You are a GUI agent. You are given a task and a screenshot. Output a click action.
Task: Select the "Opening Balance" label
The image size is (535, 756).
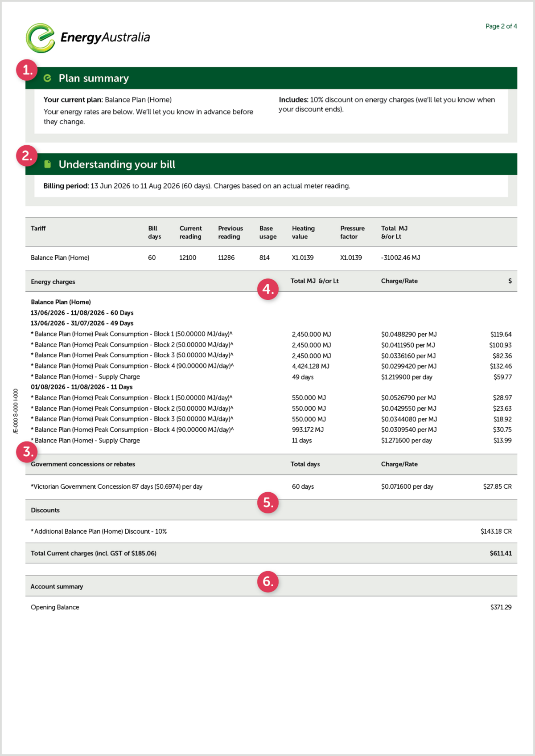(55, 607)
